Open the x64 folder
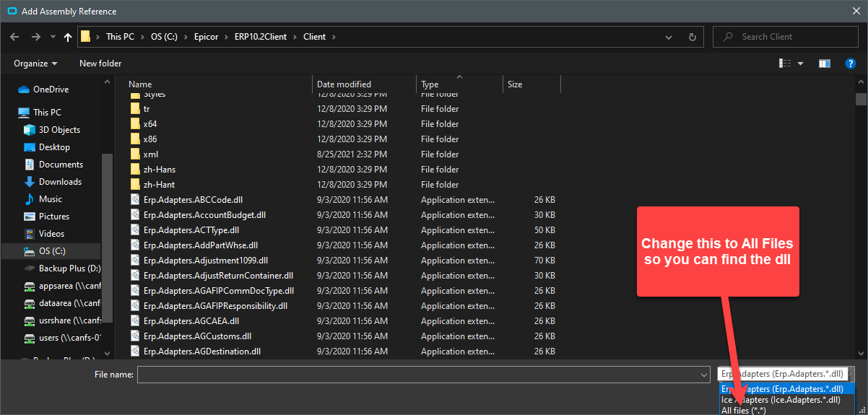Image resolution: width=868 pixels, height=415 pixels. pos(150,124)
